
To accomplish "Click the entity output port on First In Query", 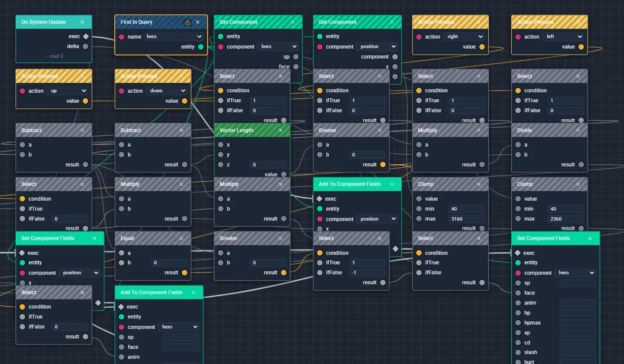I will [201, 47].
